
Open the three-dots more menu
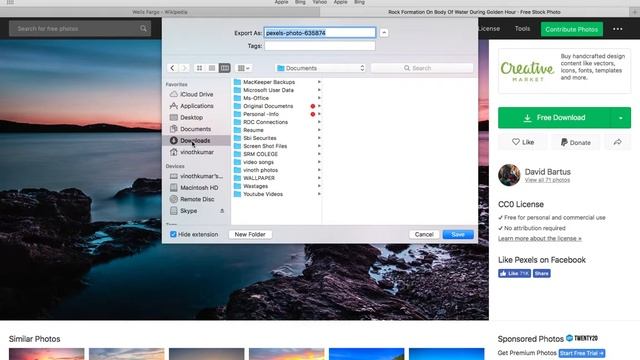pos(618,29)
